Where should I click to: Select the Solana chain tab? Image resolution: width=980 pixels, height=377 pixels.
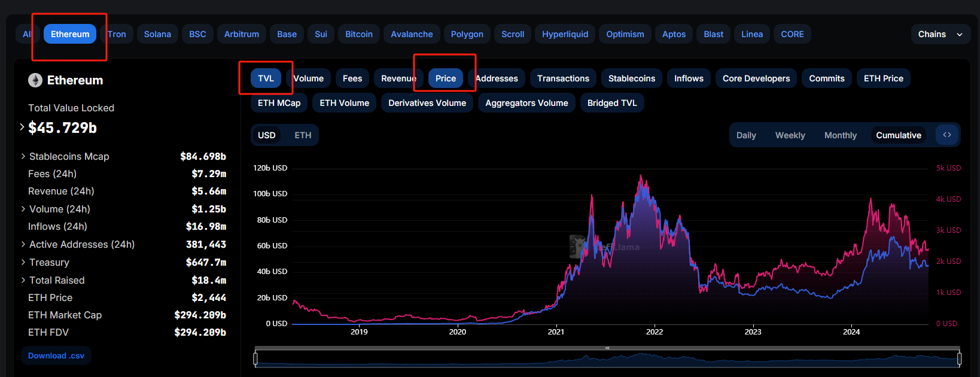(x=157, y=34)
